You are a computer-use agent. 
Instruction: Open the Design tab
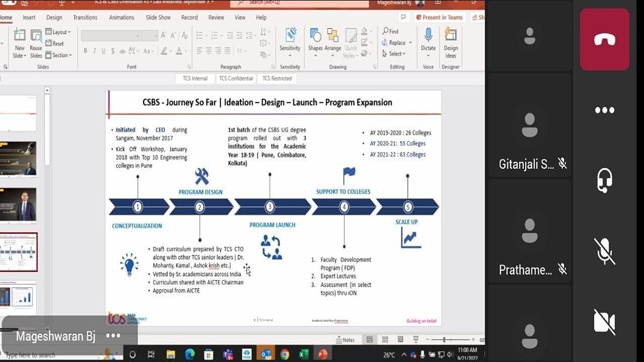click(x=54, y=18)
